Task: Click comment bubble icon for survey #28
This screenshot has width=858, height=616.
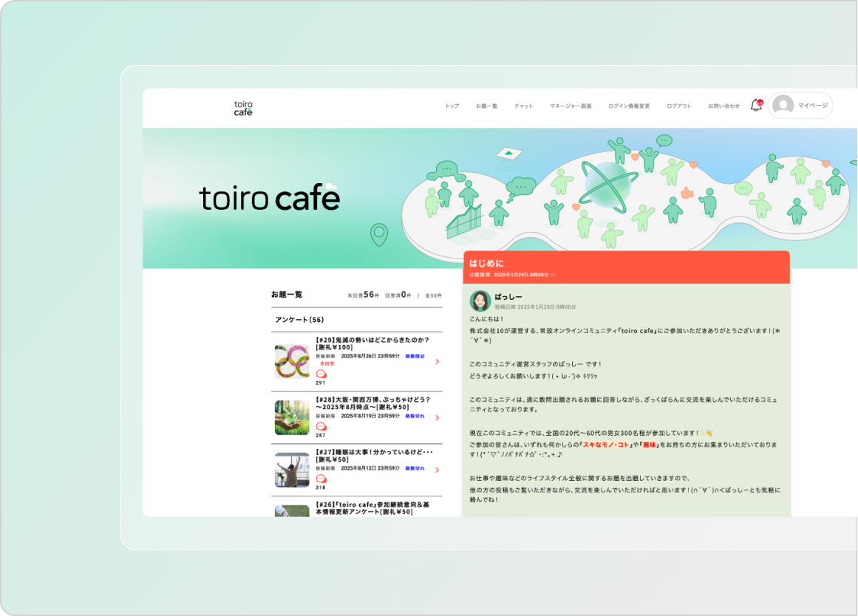Action: [321, 426]
